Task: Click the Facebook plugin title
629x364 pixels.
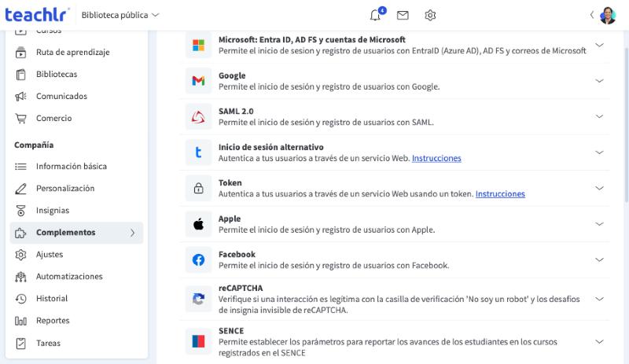Action: 237,255
